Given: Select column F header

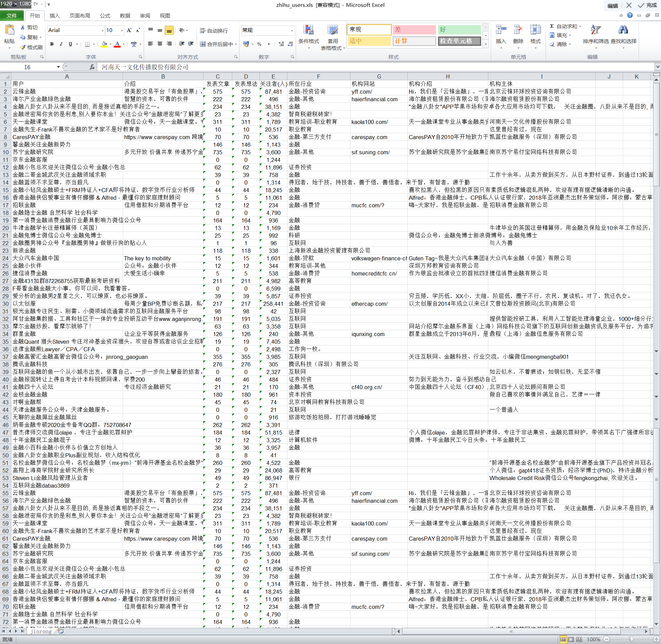Looking at the screenshot, I should [x=318, y=76].
